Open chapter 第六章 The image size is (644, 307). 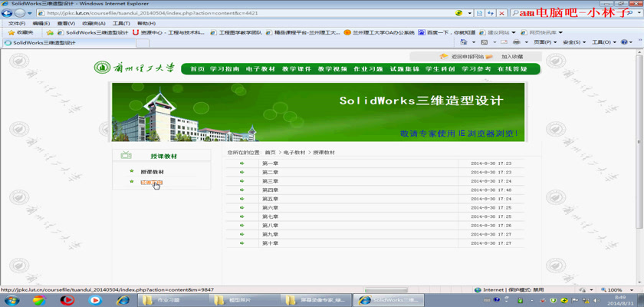tap(270, 207)
